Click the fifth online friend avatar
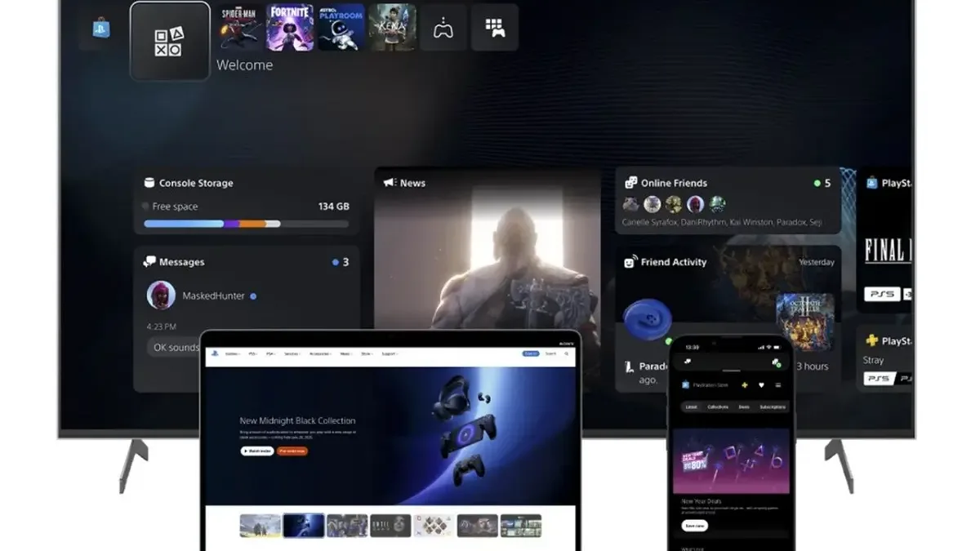Image resolution: width=980 pixels, height=551 pixels. [717, 204]
